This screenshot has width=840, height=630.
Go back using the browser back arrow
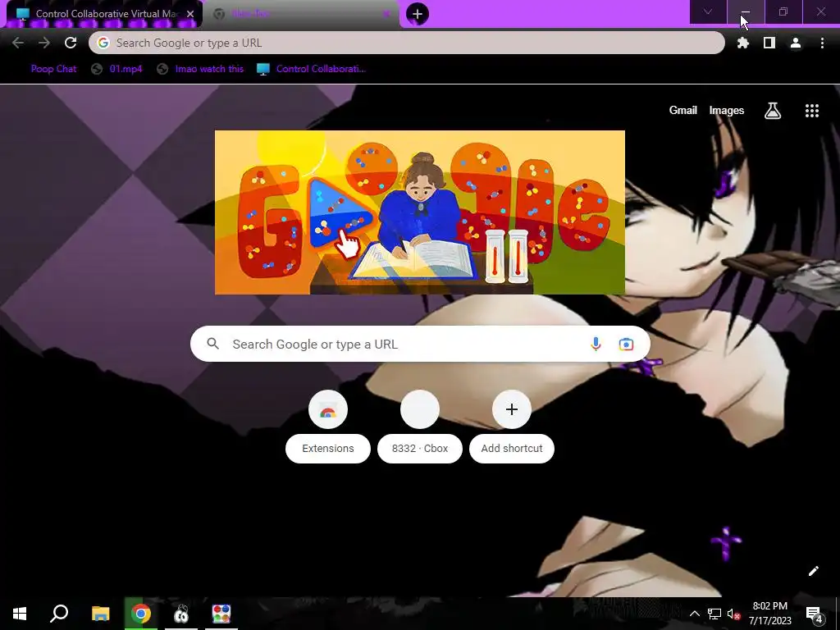(18, 43)
